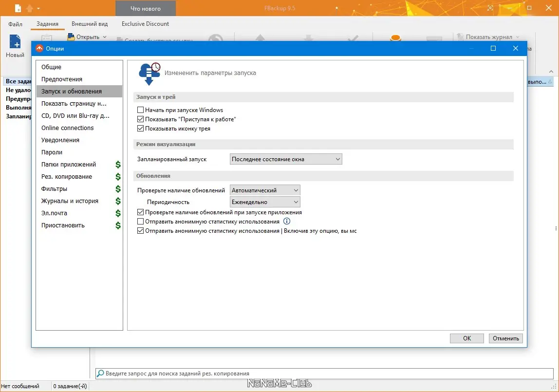Image resolution: width=559 pixels, height=392 pixels.
Task: Select Предпочтения in options list
Action: 79,79
